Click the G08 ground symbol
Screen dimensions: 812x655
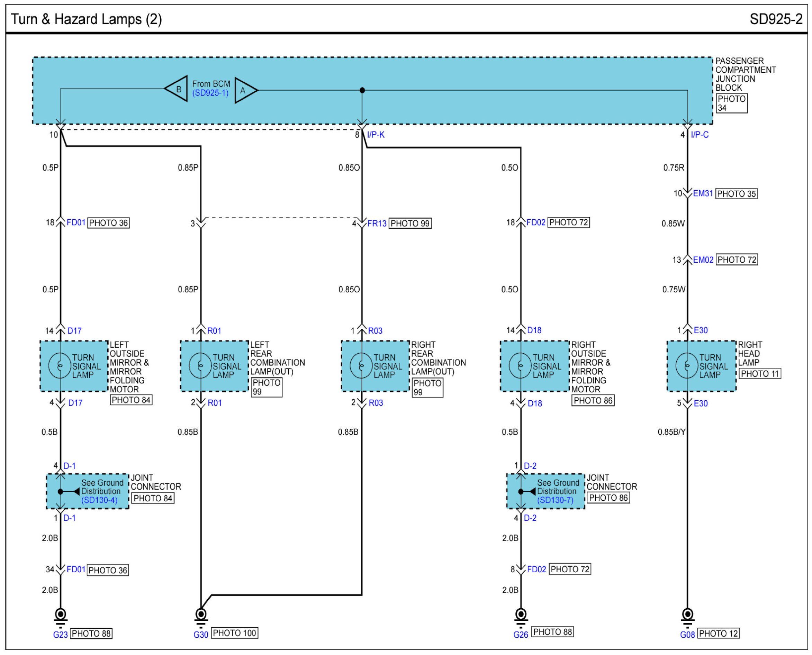(687, 616)
